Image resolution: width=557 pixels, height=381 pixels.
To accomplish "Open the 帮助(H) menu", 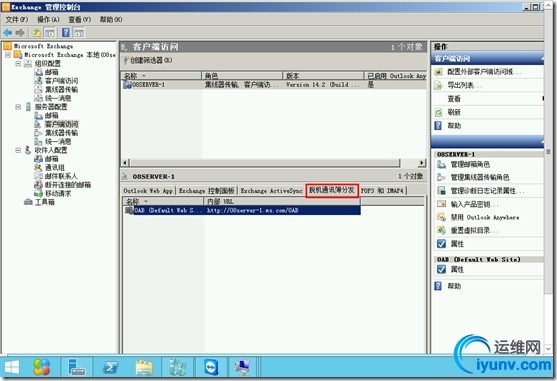I will (111, 20).
